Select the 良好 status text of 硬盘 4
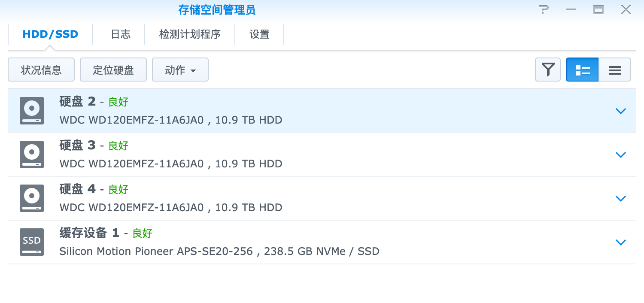Screen dimensions: 644x303 click(118, 189)
